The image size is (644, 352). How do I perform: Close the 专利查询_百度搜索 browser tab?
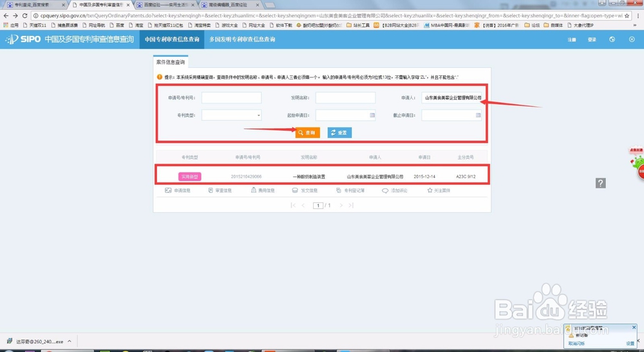63,5
